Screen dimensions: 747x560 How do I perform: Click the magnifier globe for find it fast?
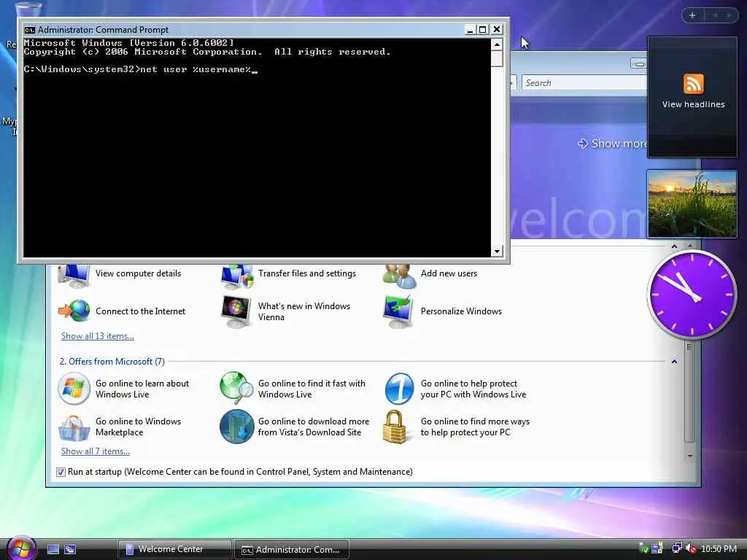(237, 389)
